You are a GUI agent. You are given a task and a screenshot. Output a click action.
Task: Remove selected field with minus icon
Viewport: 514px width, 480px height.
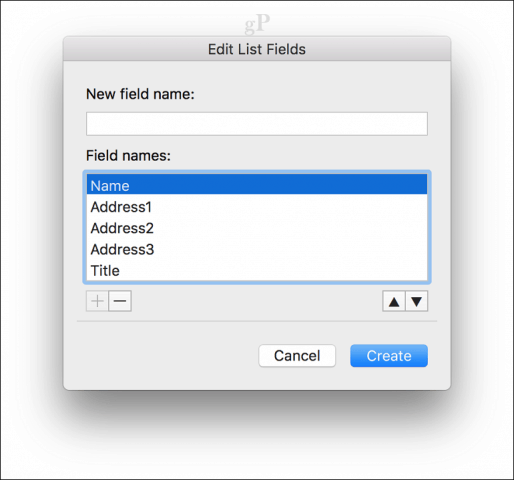coord(120,301)
